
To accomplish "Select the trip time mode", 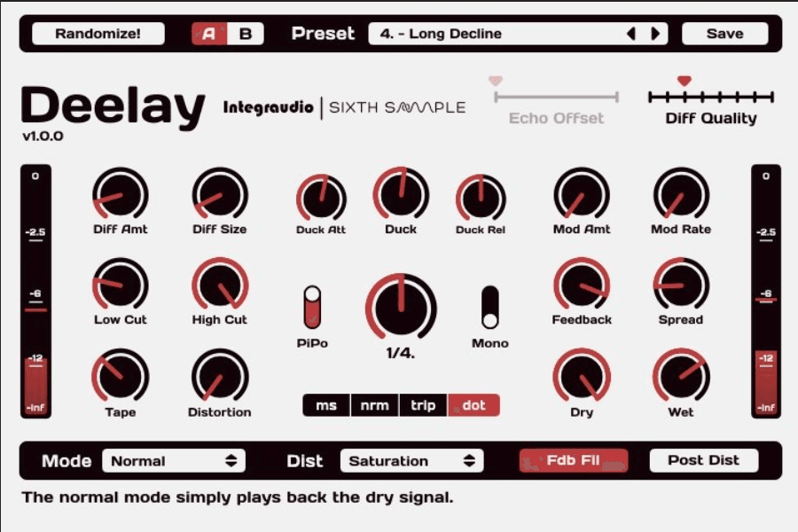I will [x=423, y=405].
